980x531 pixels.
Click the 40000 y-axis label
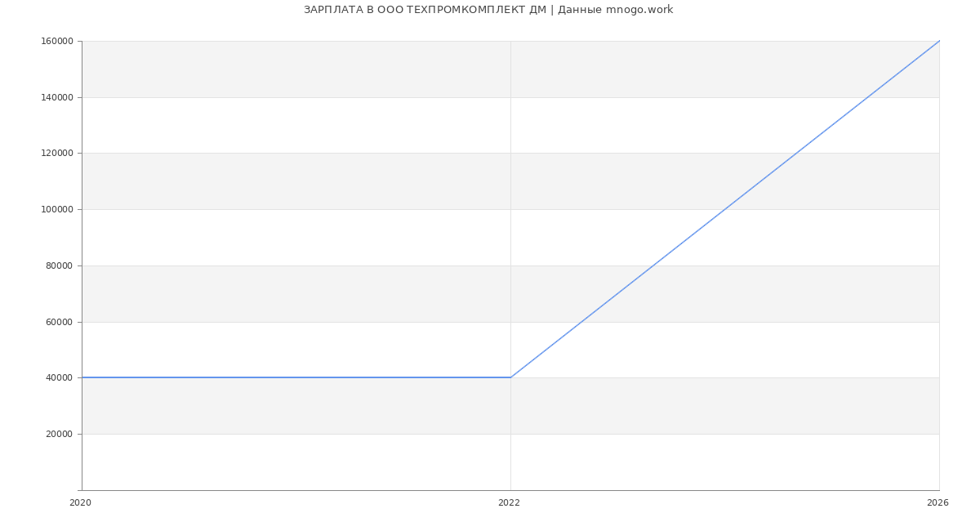click(59, 378)
